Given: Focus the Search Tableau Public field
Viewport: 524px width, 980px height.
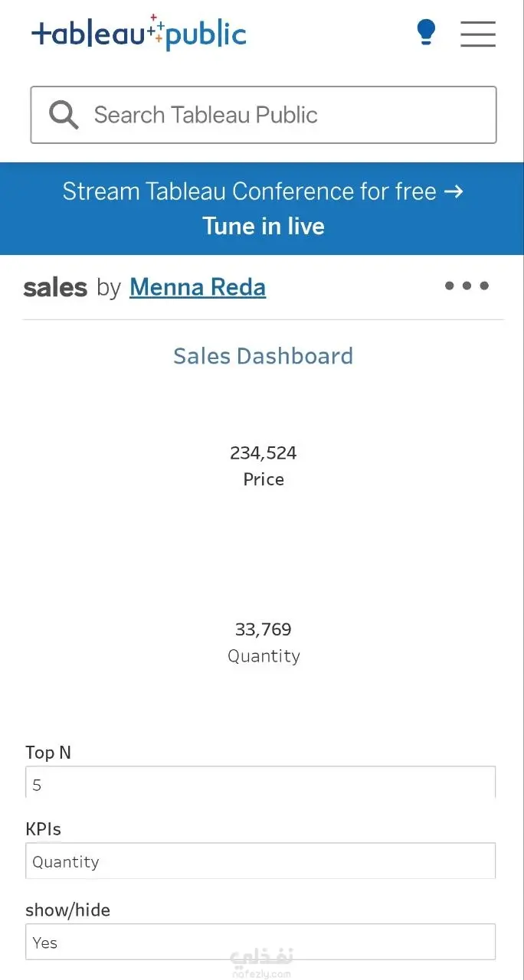Looking at the screenshot, I should coord(264,115).
